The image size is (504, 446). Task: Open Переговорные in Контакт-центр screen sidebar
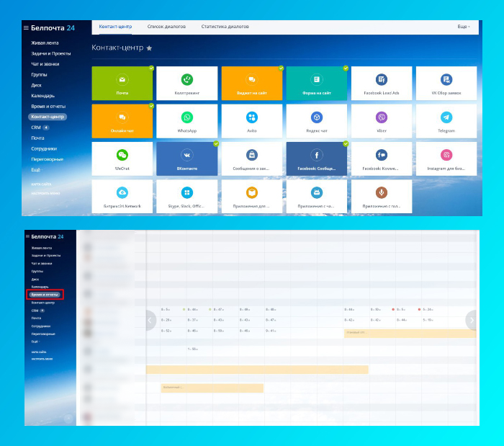click(48, 159)
